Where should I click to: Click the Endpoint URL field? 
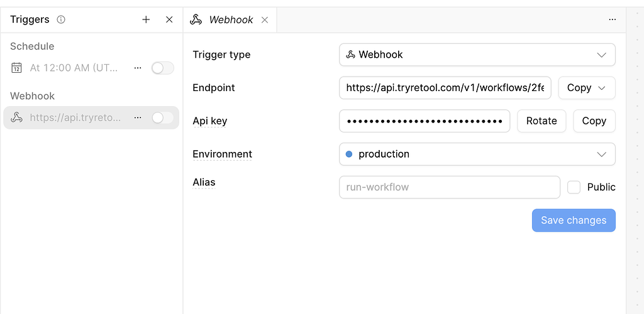click(445, 88)
